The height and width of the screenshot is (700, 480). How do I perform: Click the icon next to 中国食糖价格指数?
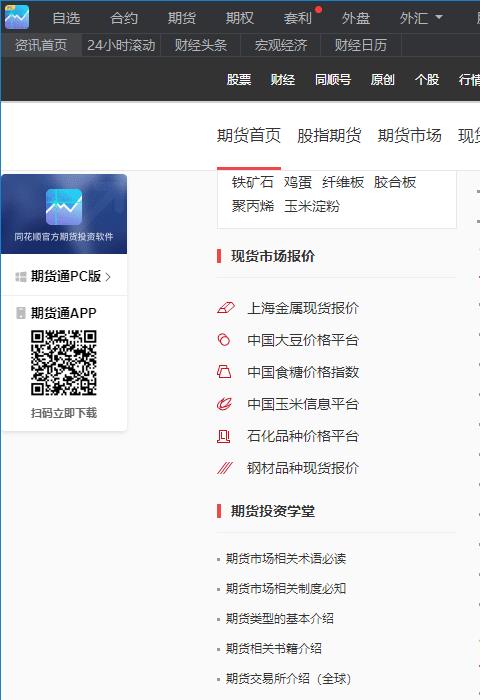click(x=224, y=371)
